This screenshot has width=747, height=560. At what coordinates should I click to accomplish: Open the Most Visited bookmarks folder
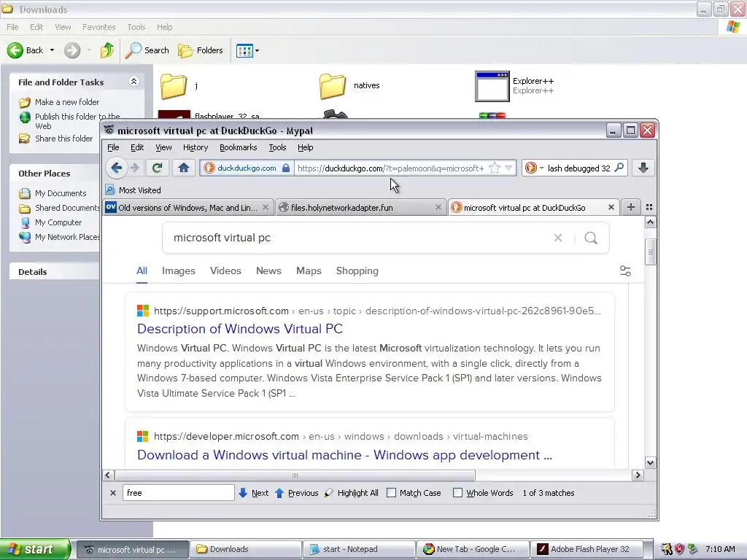click(x=133, y=190)
